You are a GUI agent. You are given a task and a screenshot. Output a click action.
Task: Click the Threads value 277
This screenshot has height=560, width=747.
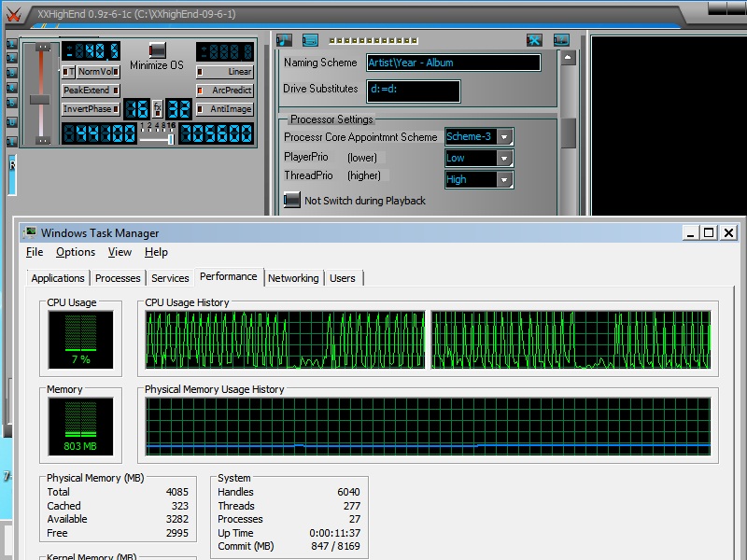pyautogui.click(x=352, y=506)
